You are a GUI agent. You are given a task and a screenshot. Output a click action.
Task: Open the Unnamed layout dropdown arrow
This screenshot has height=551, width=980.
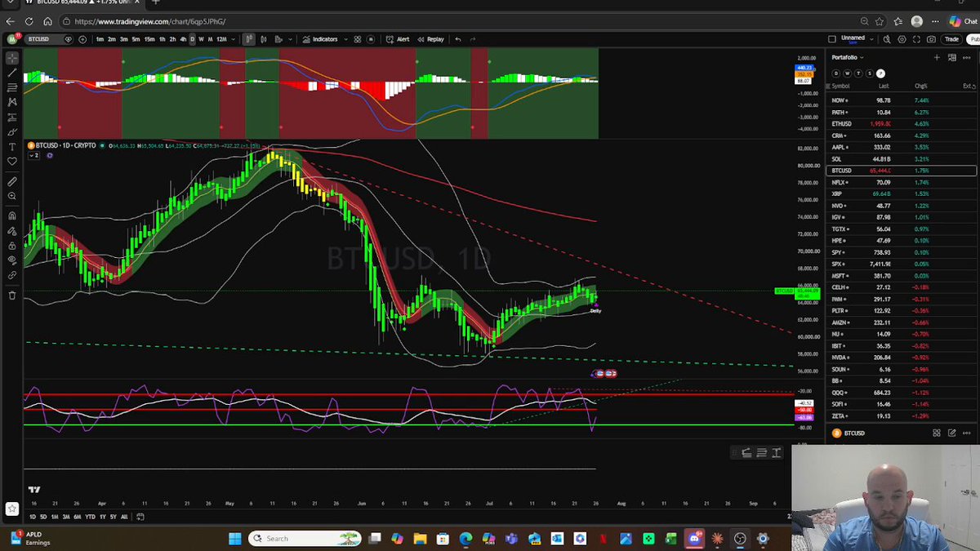871,39
